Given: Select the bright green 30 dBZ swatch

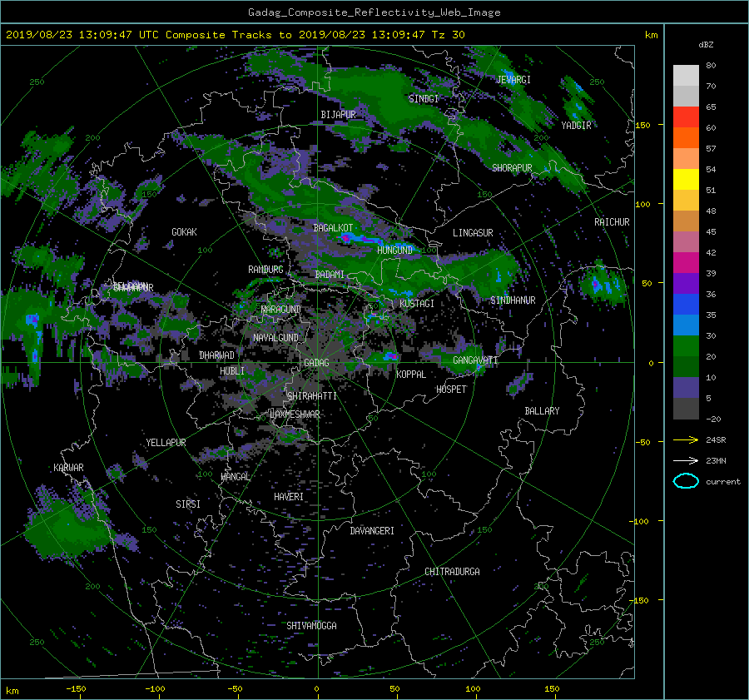Looking at the screenshot, I should pos(686,345).
